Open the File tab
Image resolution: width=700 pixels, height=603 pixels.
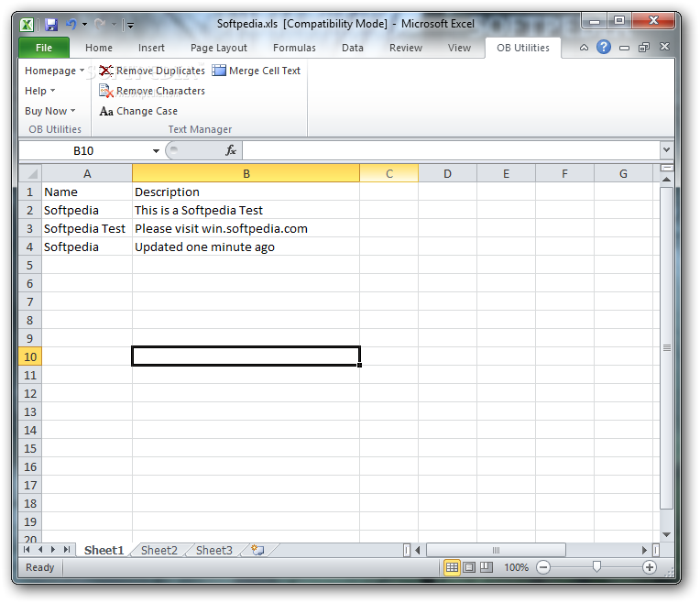point(44,48)
